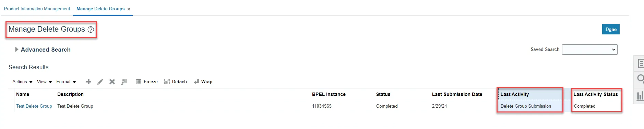Click the plus Create icon in toolbar
This screenshot has height=129, width=644.
(88, 82)
